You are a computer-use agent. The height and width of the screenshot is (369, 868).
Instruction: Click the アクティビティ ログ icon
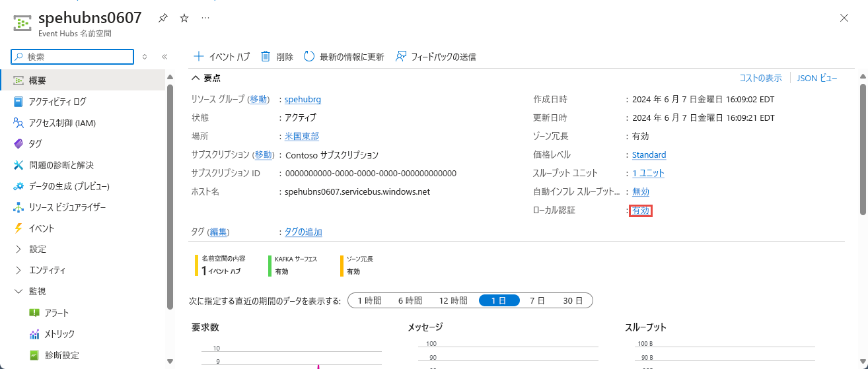(18, 102)
